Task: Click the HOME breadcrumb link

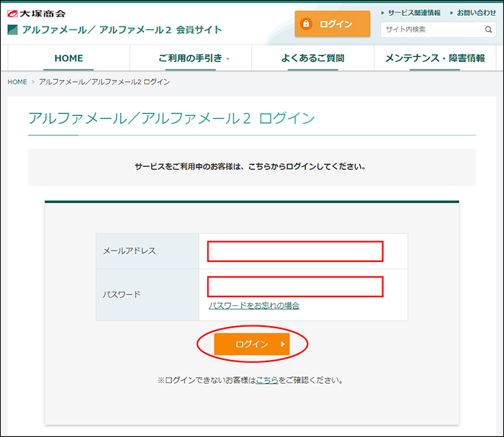Action: click(17, 82)
